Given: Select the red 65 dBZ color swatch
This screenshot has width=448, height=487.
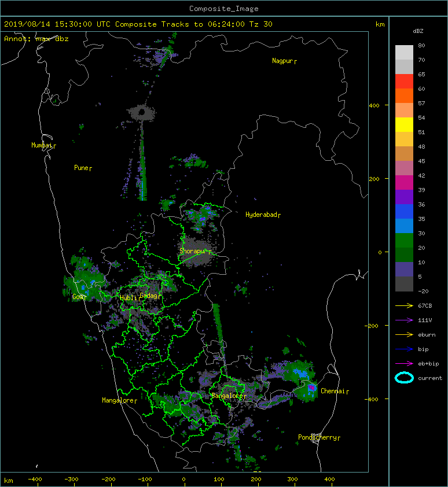Looking at the screenshot, I should point(404,82).
